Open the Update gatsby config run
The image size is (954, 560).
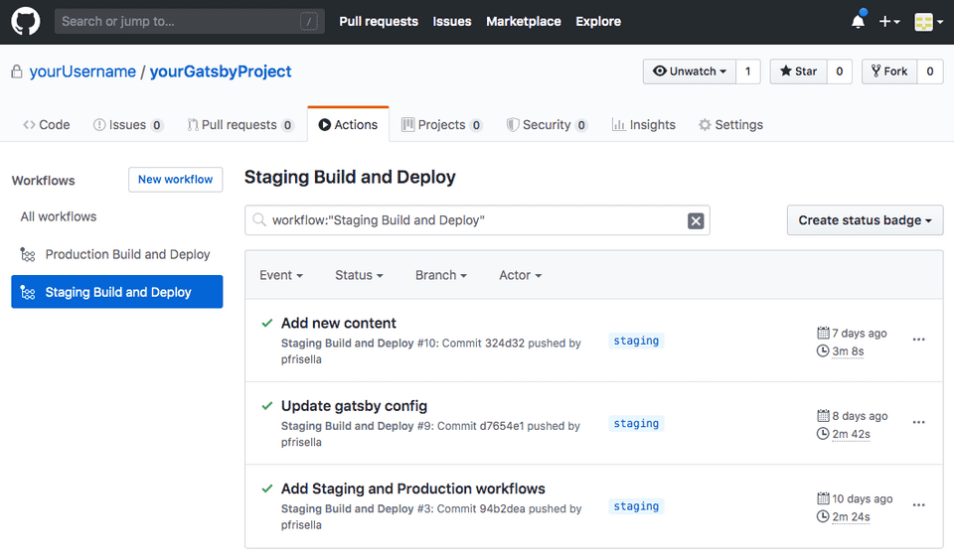tap(354, 405)
